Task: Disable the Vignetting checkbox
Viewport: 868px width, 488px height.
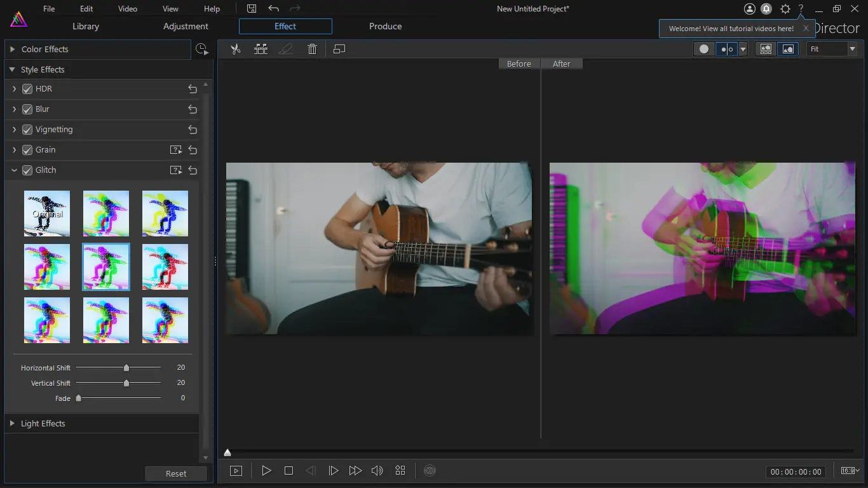Action: pos(27,130)
